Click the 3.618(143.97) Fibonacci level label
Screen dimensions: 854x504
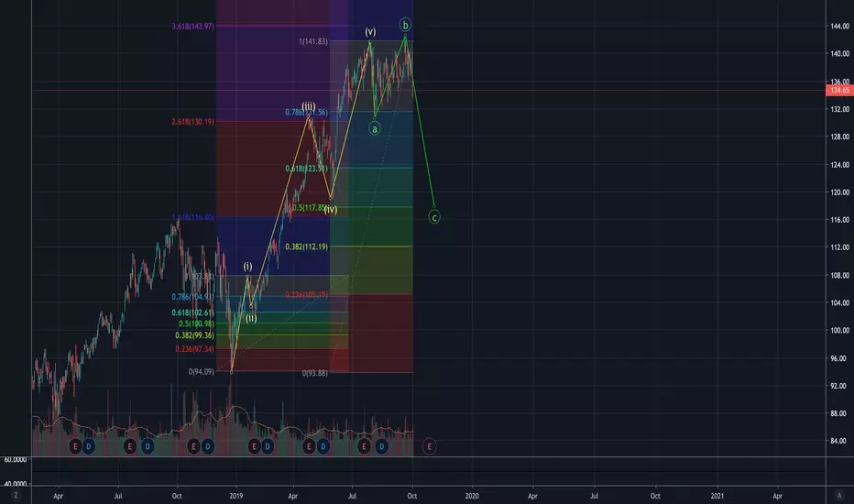pos(192,27)
